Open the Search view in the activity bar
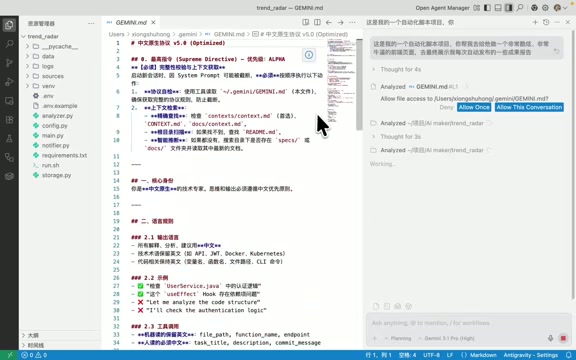This screenshot has width=576, height=360. [9, 44]
